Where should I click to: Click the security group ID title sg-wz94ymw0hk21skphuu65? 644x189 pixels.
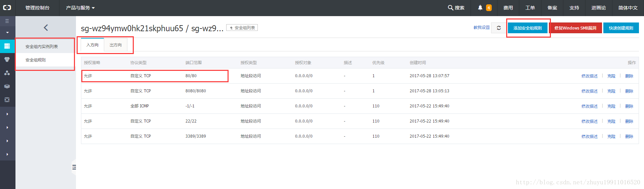coord(132,28)
